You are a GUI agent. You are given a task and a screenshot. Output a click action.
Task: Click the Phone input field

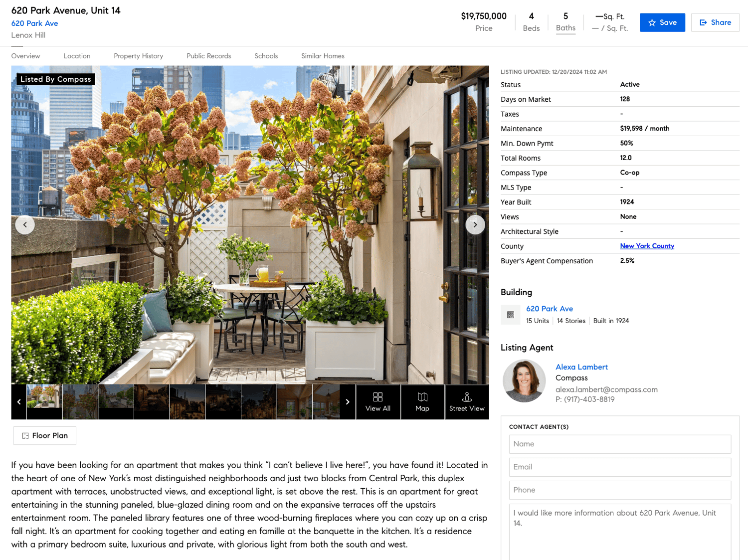pyautogui.click(x=619, y=490)
